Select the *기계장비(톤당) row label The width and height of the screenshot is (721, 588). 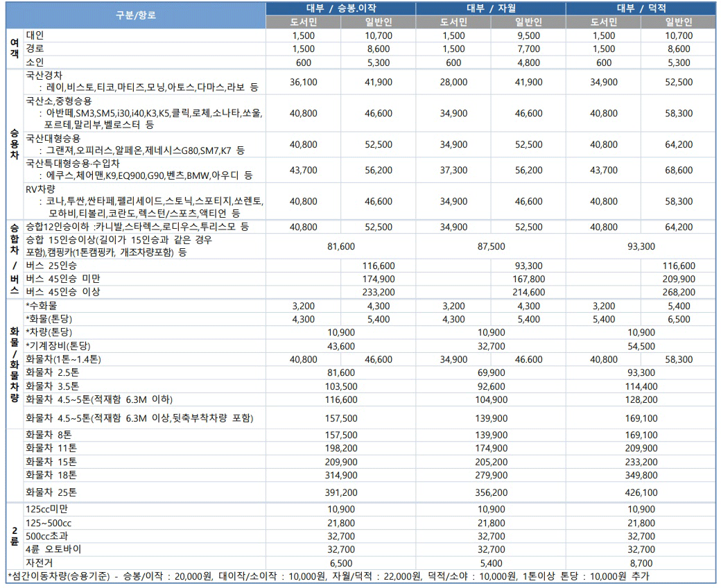pyautogui.click(x=58, y=346)
